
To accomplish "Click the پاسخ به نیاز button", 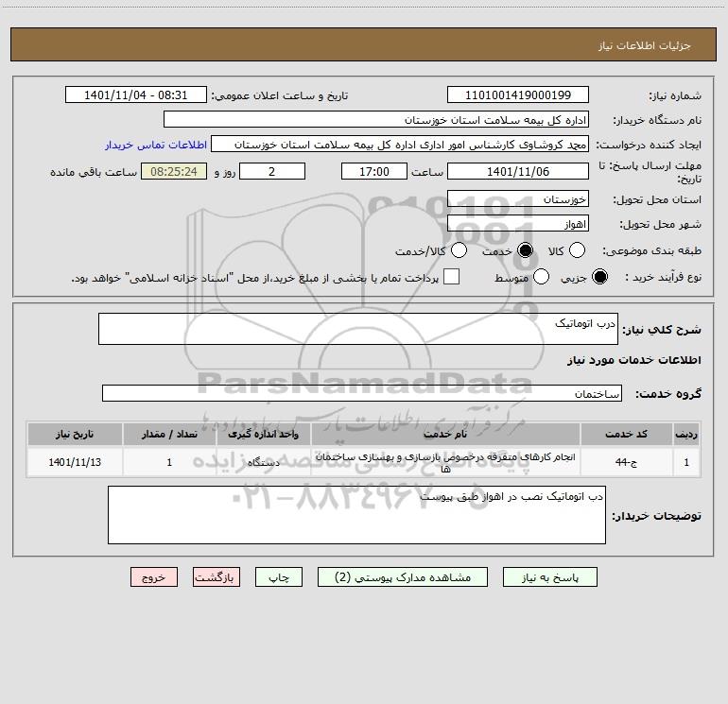I will (x=550, y=577).
